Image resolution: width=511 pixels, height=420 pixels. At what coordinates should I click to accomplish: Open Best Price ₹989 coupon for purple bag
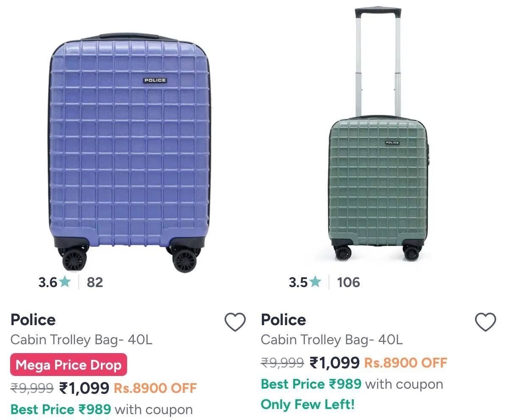click(102, 409)
